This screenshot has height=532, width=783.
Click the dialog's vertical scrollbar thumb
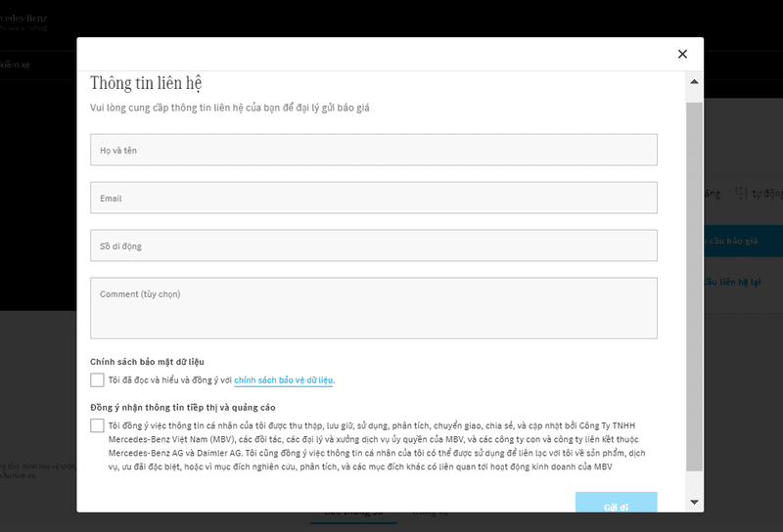pos(694,284)
